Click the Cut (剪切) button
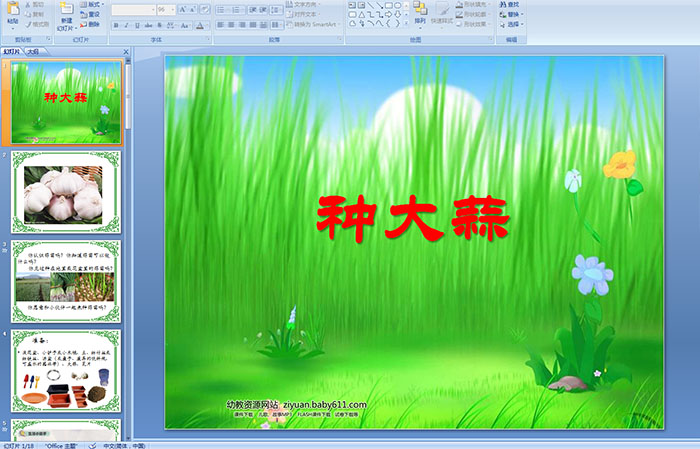The image size is (700, 449). coord(35,4)
